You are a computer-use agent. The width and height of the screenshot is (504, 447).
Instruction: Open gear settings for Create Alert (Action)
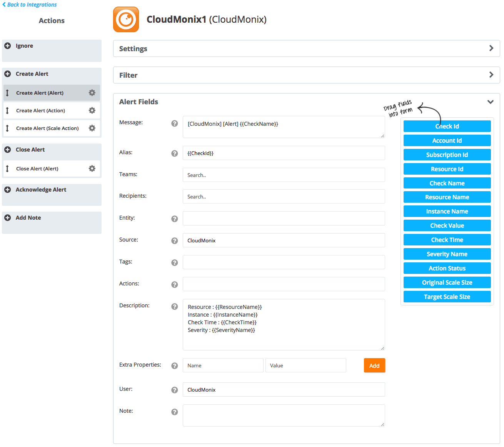[92, 110]
